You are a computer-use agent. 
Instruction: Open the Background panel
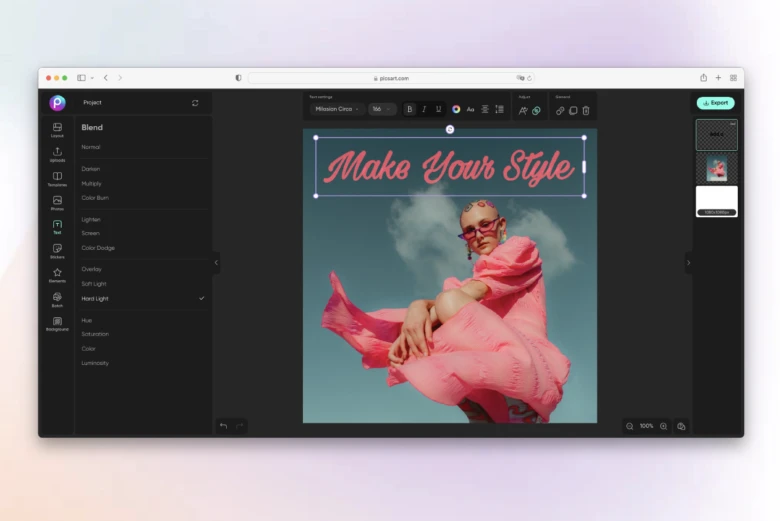tap(57, 324)
